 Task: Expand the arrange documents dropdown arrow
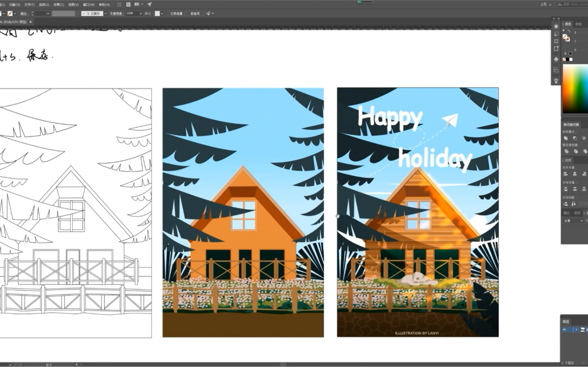coord(142,4)
